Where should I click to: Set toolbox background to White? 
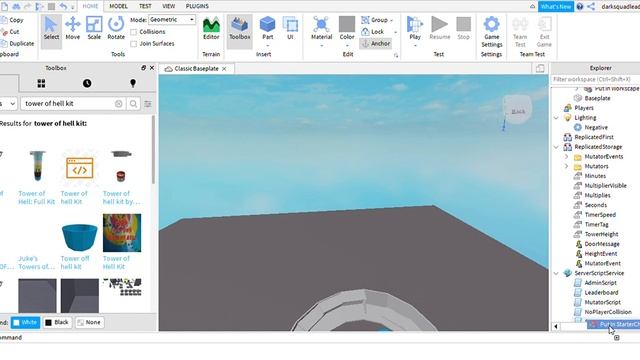[x=25, y=322]
